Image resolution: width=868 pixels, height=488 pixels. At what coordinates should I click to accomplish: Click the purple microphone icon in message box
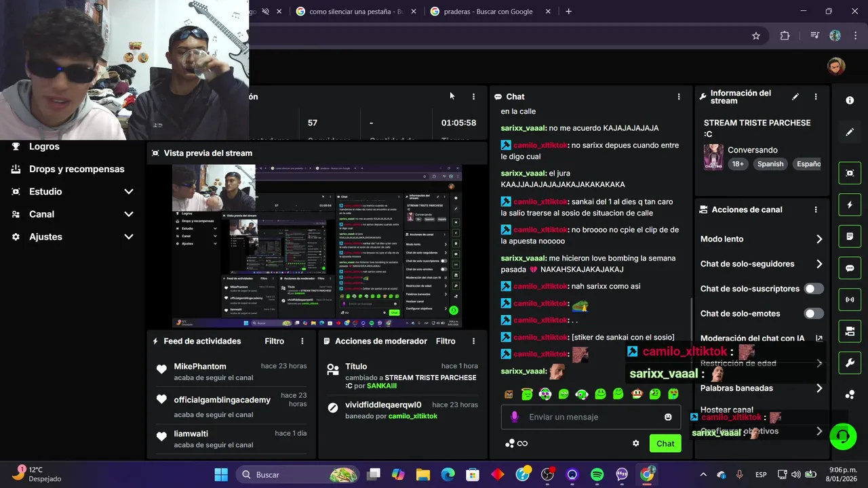pos(515,417)
